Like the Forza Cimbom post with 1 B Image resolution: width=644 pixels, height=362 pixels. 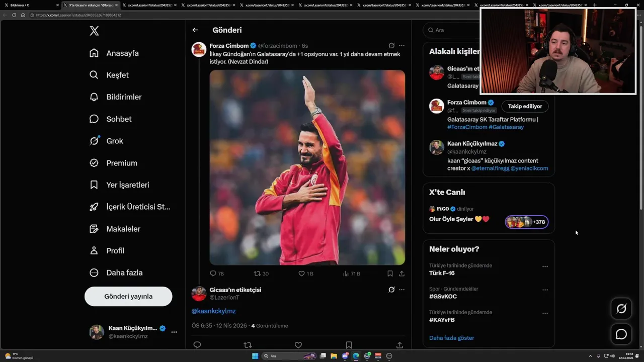click(x=306, y=274)
